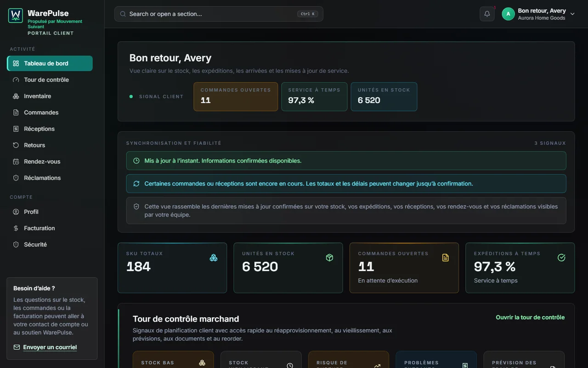This screenshot has height=368, width=588.
Task: Click the Service à temps signal chip
Action: pyautogui.click(x=314, y=97)
